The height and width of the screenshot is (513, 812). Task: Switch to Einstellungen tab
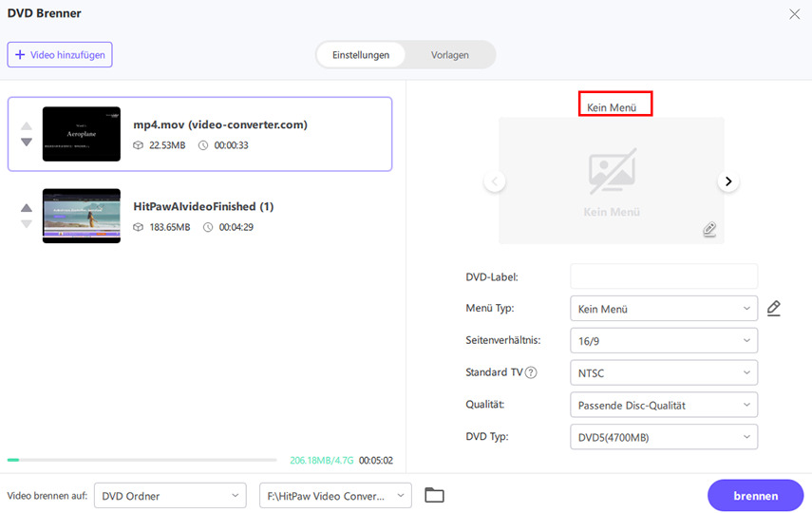click(361, 55)
